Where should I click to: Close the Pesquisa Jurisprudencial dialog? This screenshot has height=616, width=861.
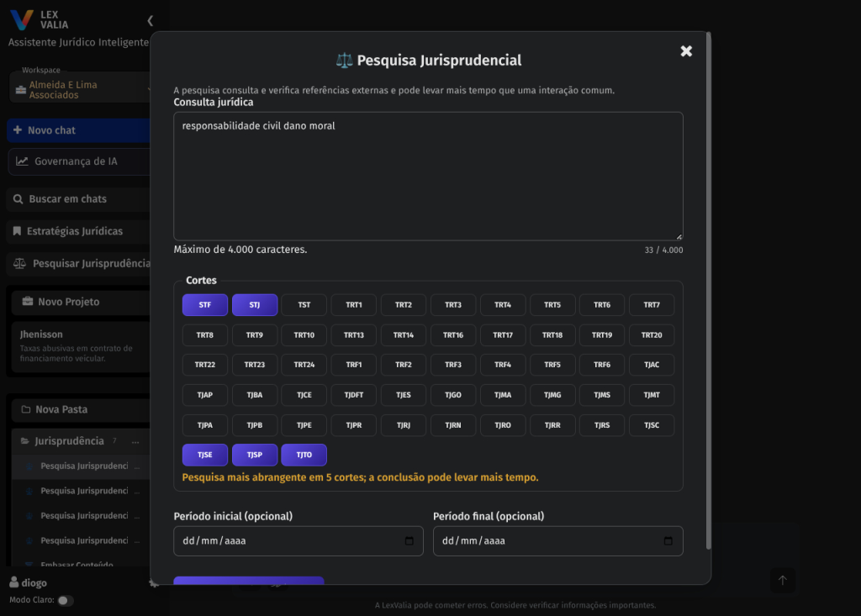686,51
